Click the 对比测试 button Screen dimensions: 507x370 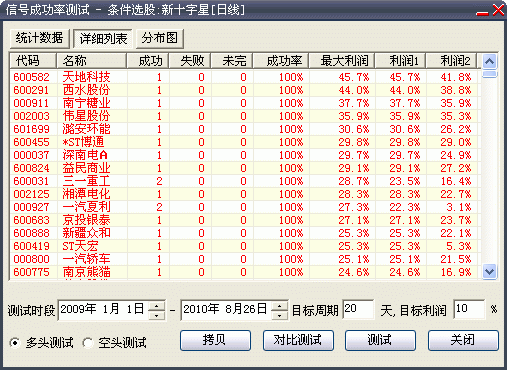tap(298, 340)
